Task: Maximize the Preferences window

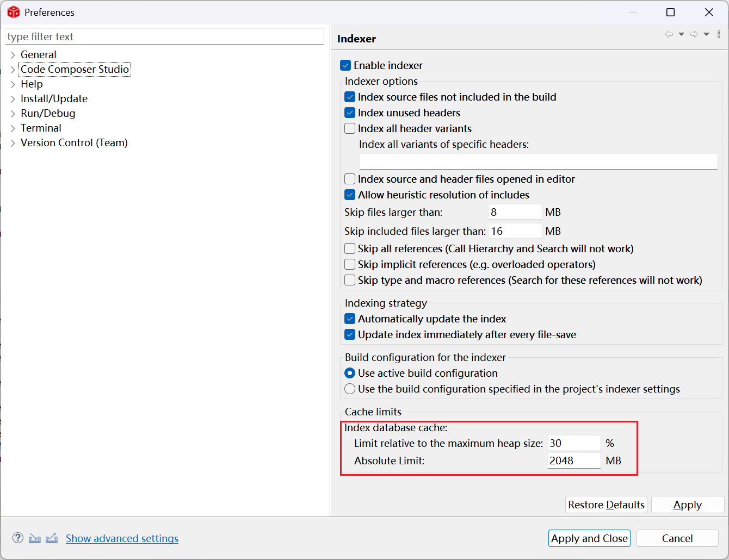Action: coord(670,12)
